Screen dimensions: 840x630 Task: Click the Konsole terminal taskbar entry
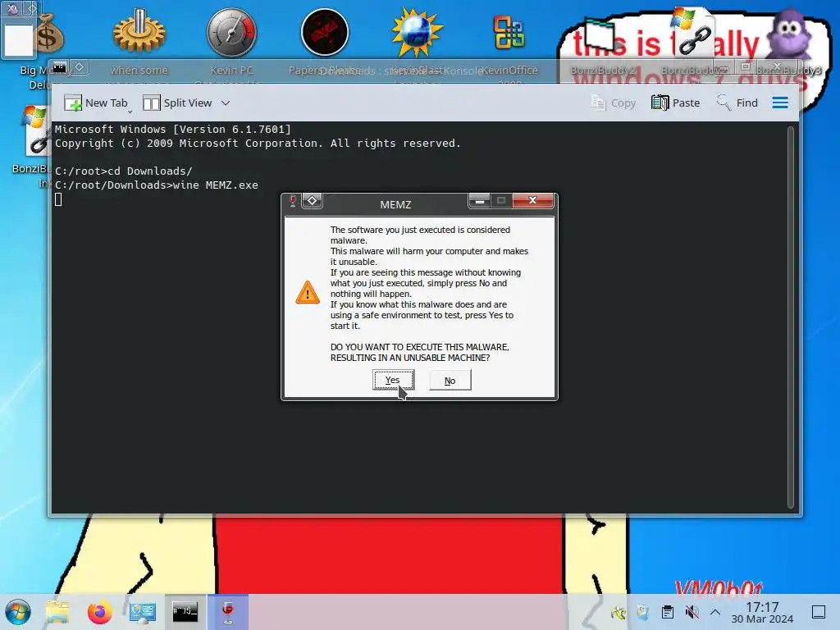185,612
